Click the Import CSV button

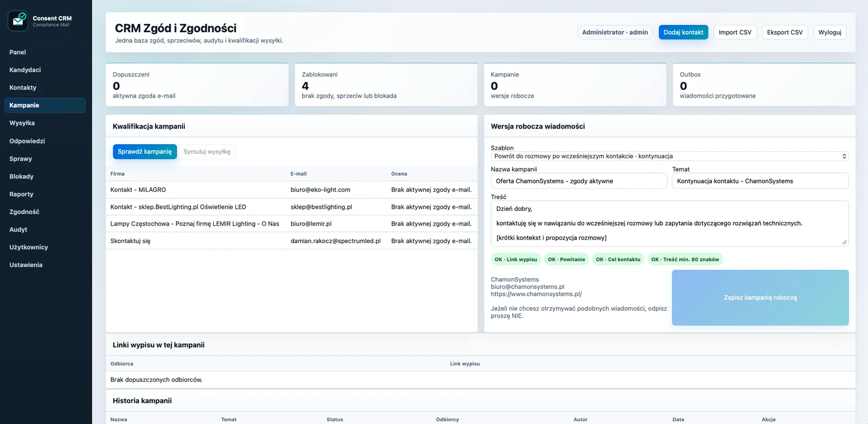tap(735, 33)
